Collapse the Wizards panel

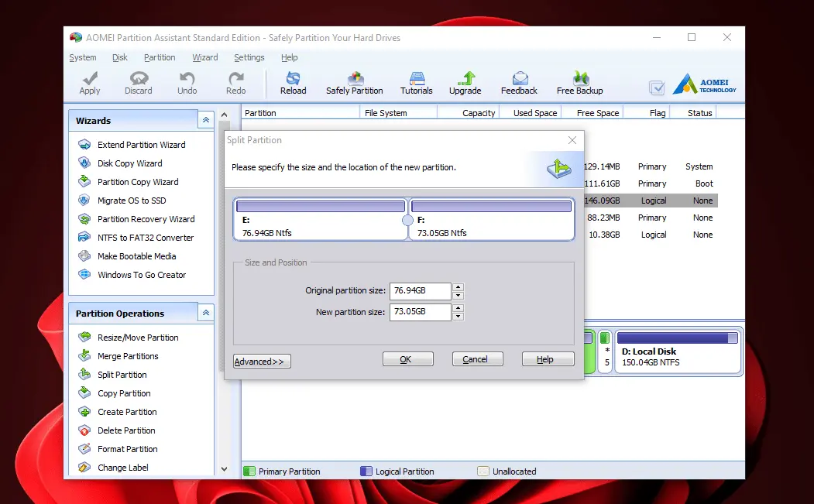(205, 121)
